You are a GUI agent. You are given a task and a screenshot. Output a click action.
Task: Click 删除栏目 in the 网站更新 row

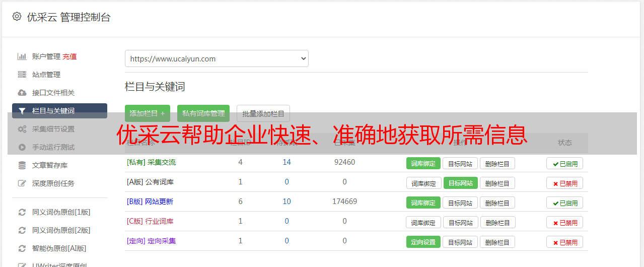pos(497,203)
